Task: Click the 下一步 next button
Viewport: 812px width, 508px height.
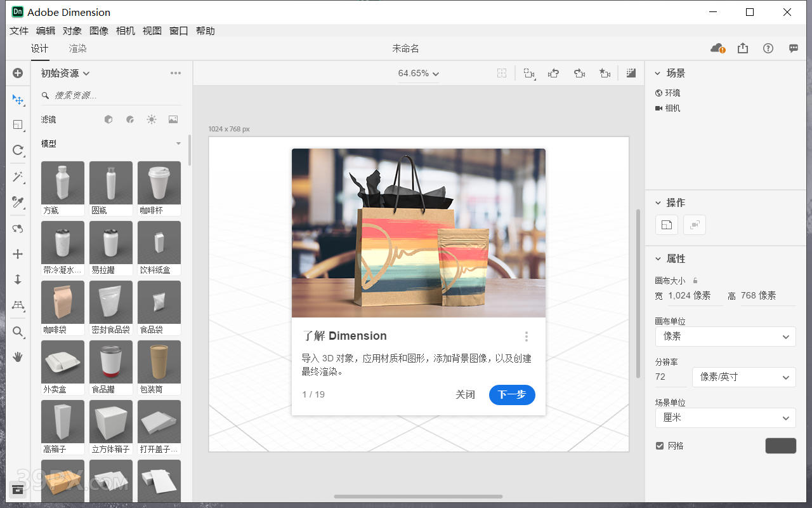Action: (x=512, y=394)
